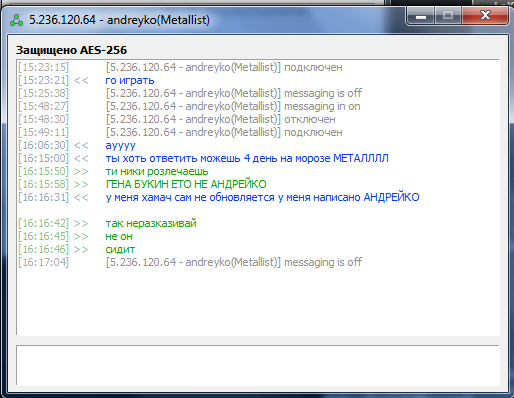Click the Hamachi network icon in title bar

pyautogui.click(x=16, y=20)
